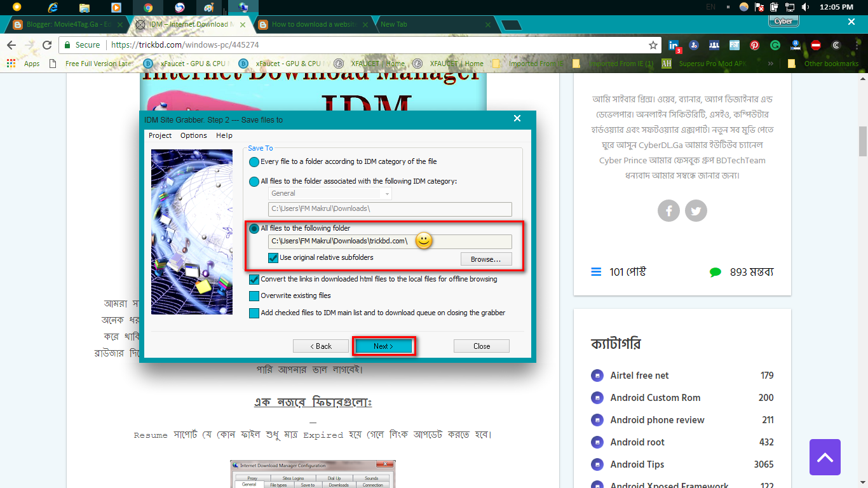
Task: Reload the page with the refresh icon
Action: click(47, 45)
